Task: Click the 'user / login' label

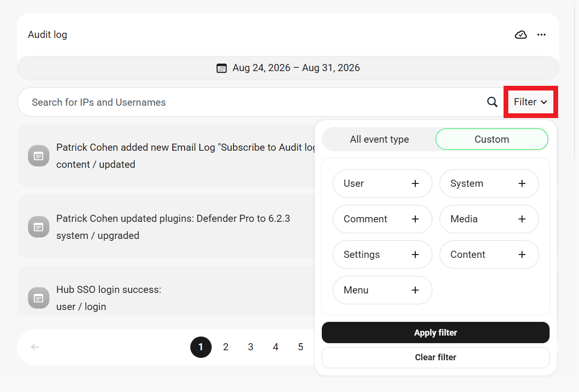Action: point(81,307)
